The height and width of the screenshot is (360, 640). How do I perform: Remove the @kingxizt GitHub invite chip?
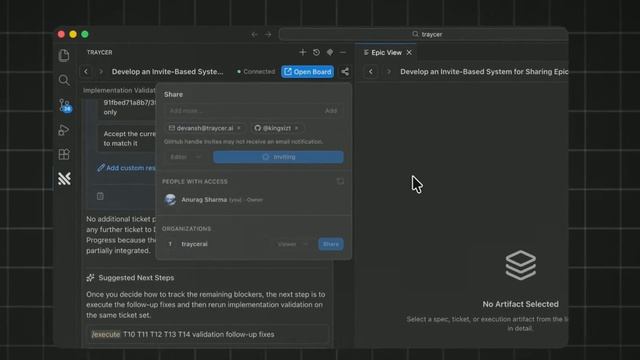296,128
